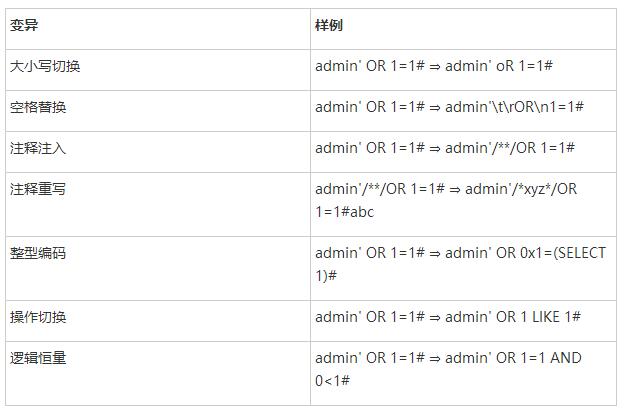The width and height of the screenshot is (625, 413).
Task: Select the "大小写切换" row label
Action: coord(45,65)
